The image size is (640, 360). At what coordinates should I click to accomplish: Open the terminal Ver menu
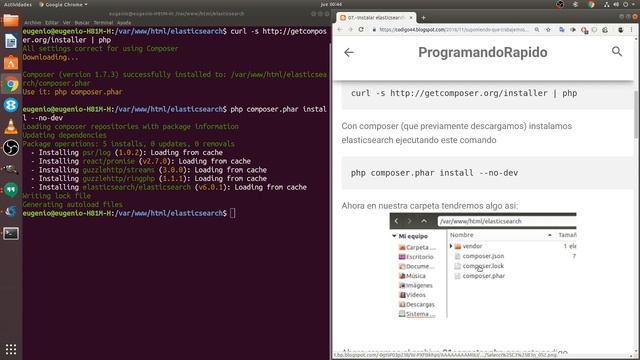point(67,23)
